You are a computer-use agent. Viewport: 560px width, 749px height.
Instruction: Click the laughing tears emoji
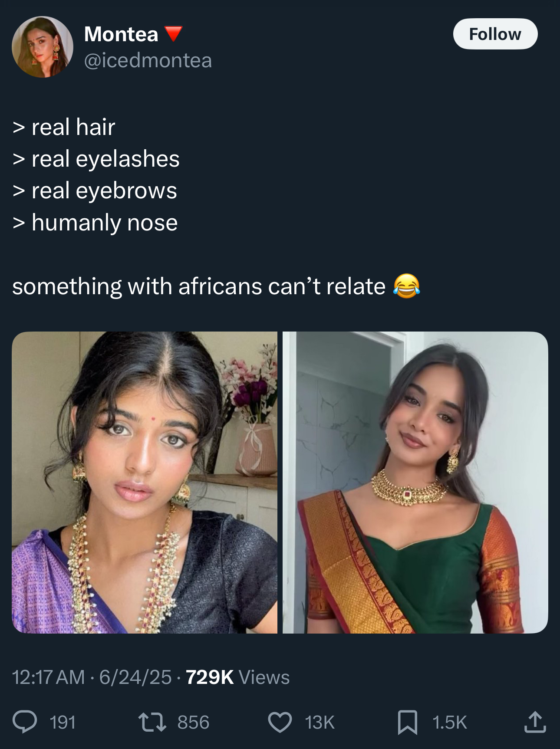(406, 286)
